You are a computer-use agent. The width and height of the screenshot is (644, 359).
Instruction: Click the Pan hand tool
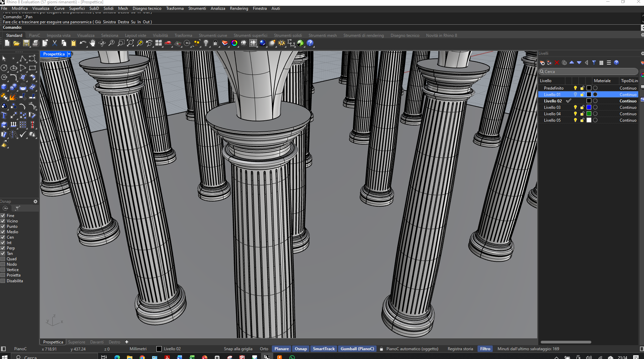tap(92, 43)
